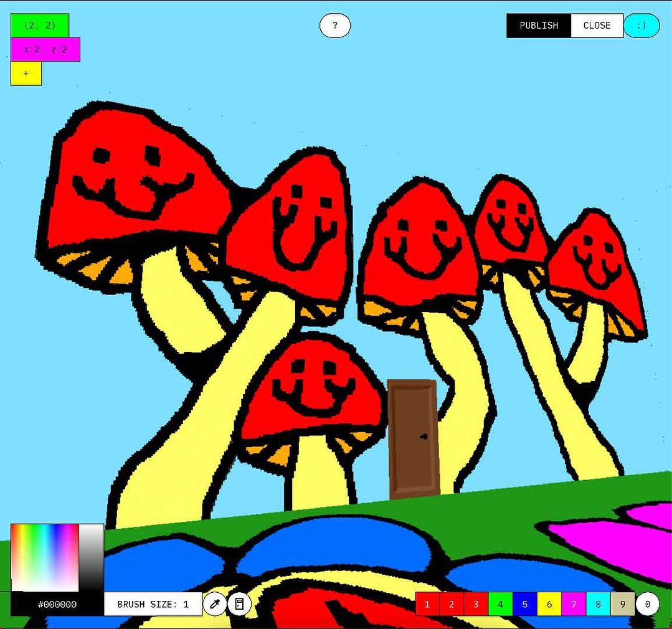
Task: Click the CLOSE button next to PUBLISH
Action: (x=596, y=26)
